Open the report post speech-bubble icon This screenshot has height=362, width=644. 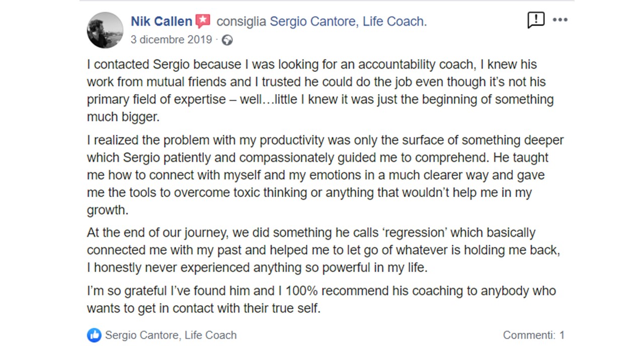(x=536, y=20)
